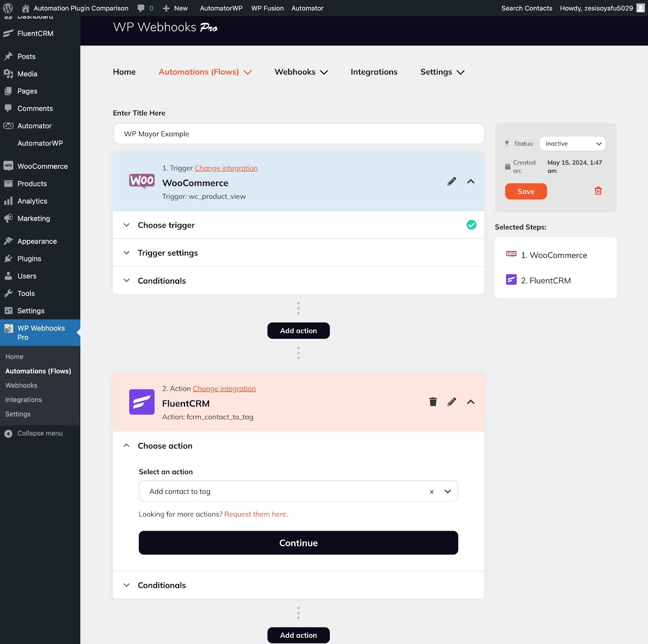Click the Collapse menu arrow icon
648x644 pixels.
[x=8, y=434]
